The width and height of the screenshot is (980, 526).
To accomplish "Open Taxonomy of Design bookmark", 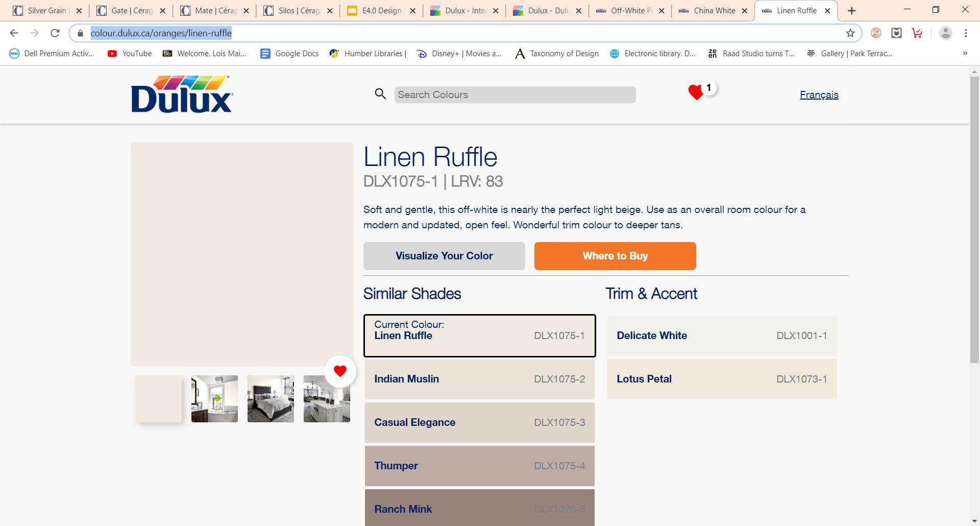I will point(556,53).
